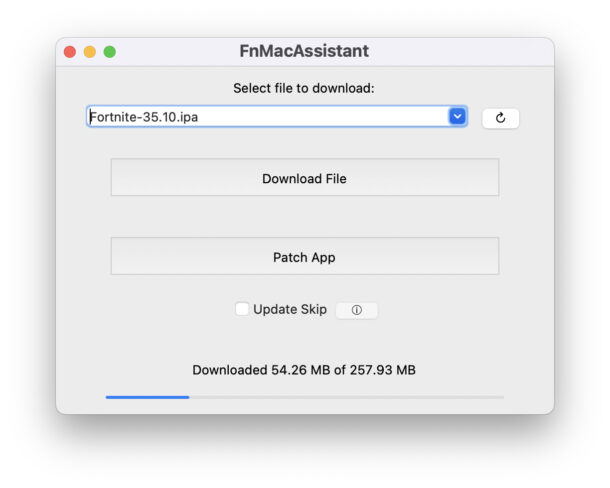This screenshot has height=488, width=610.
Task: Click blank space between Download File and Patch App
Action: click(x=304, y=216)
